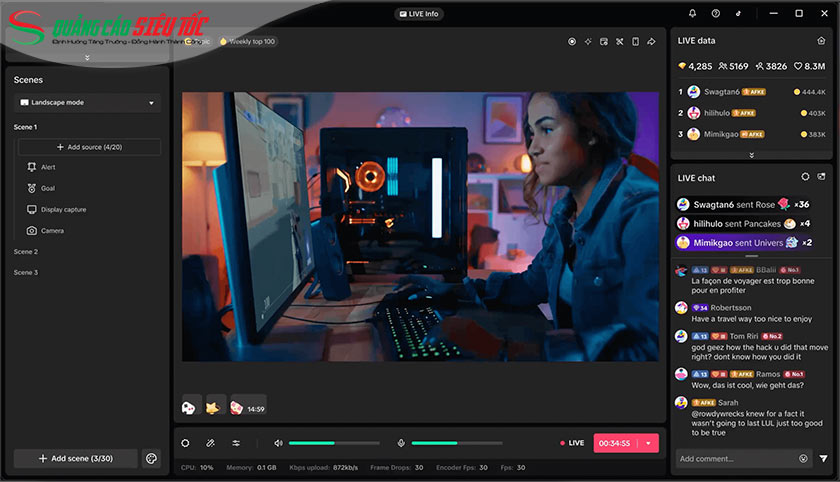Open the dropdown arrow beside the LIVE timer

click(x=649, y=443)
